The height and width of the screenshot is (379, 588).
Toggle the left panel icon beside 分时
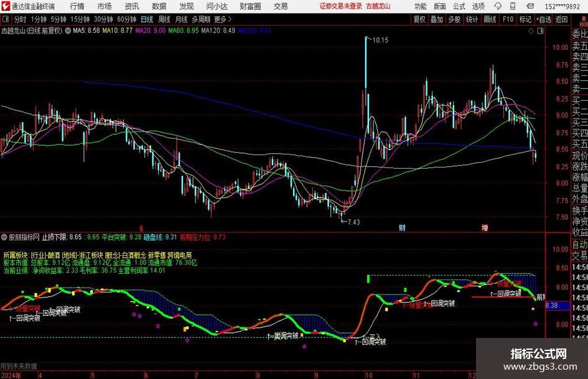(5, 19)
